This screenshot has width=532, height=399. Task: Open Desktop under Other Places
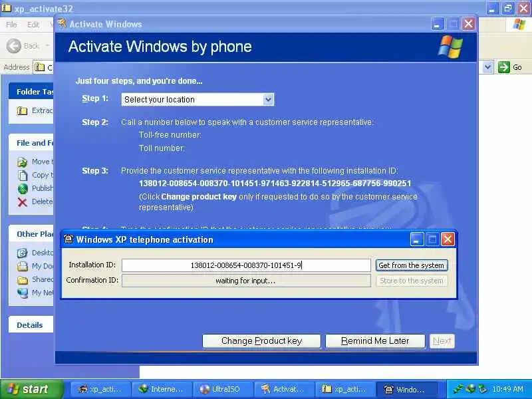pos(35,253)
